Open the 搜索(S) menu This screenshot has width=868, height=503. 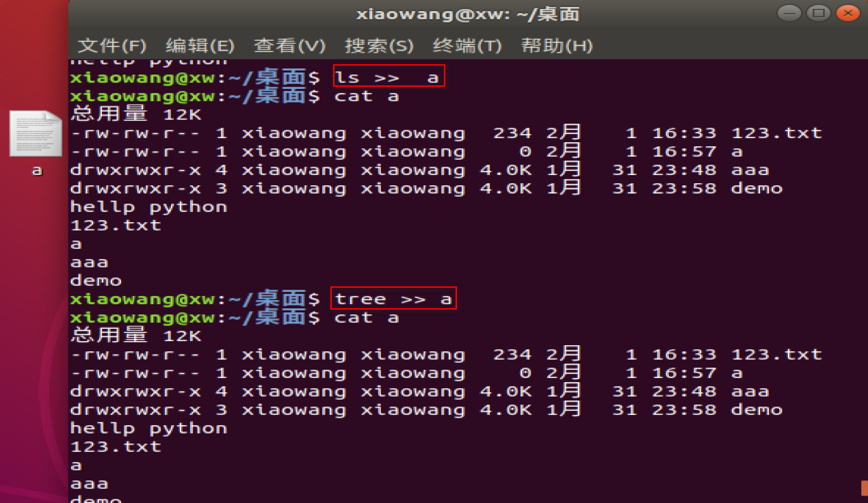(x=379, y=46)
